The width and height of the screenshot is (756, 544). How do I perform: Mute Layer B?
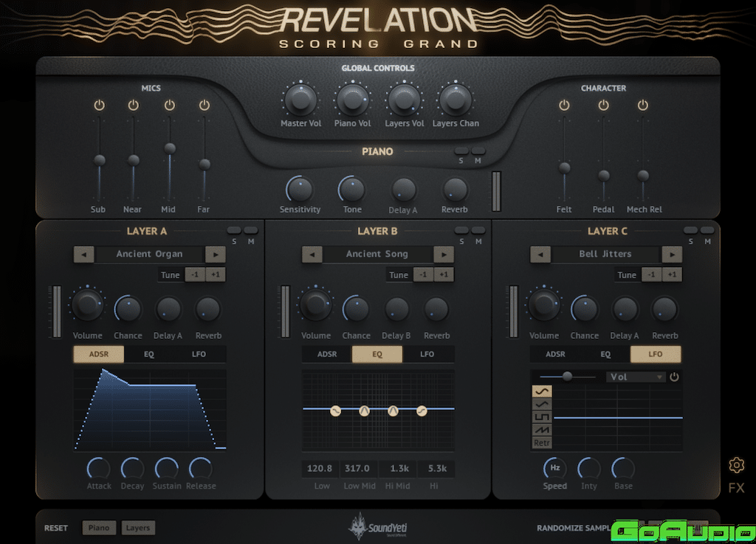pyautogui.click(x=478, y=230)
